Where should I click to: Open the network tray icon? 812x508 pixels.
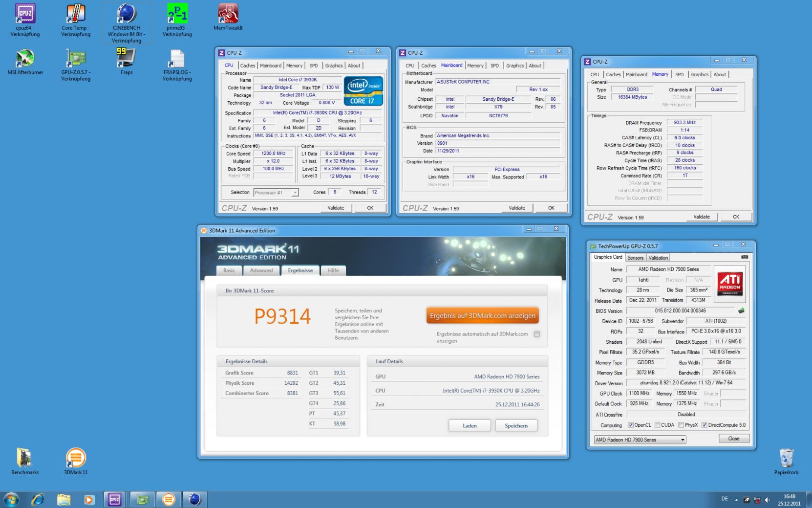pos(757,500)
